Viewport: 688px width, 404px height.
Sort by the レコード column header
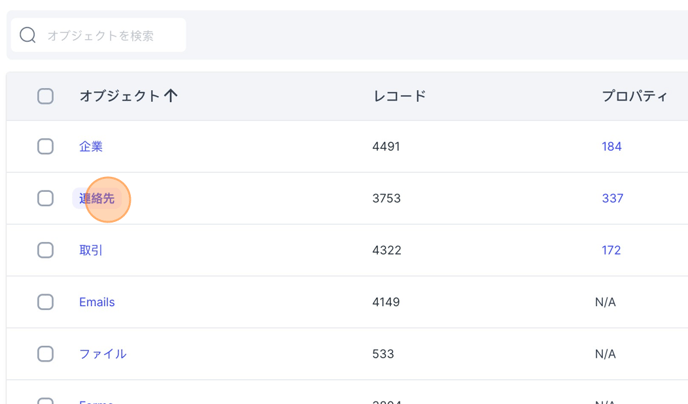point(399,96)
